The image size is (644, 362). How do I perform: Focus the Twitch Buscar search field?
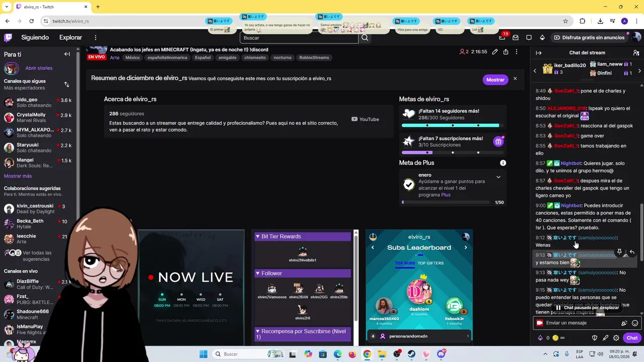[x=299, y=38]
